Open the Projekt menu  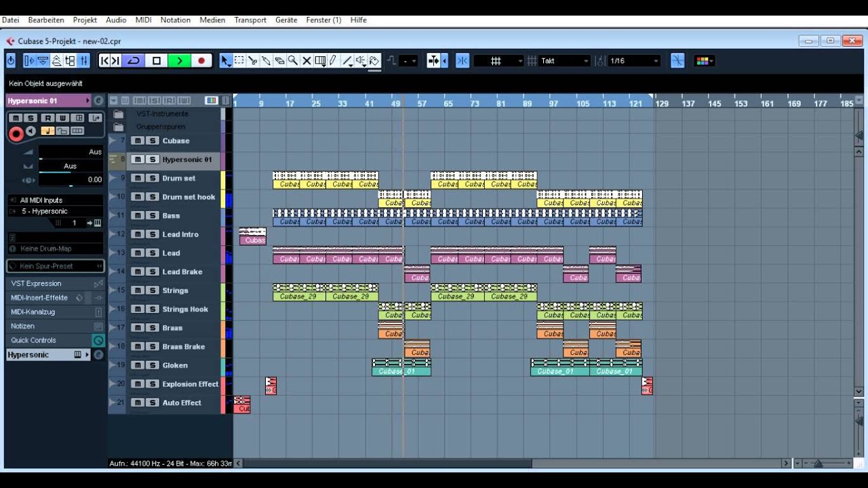85,20
